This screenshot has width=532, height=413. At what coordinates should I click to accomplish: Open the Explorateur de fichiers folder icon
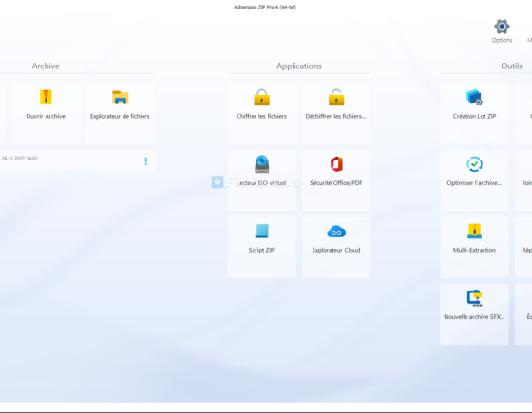click(x=121, y=97)
